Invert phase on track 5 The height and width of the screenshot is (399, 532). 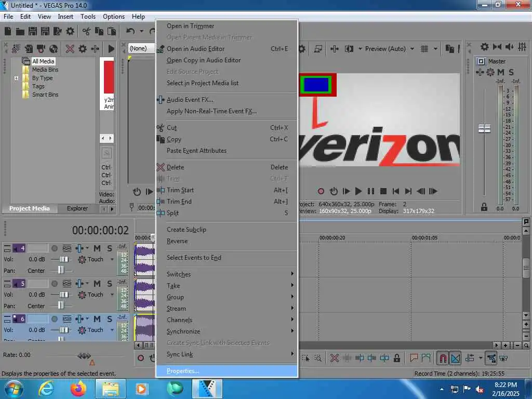[x=67, y=284]
